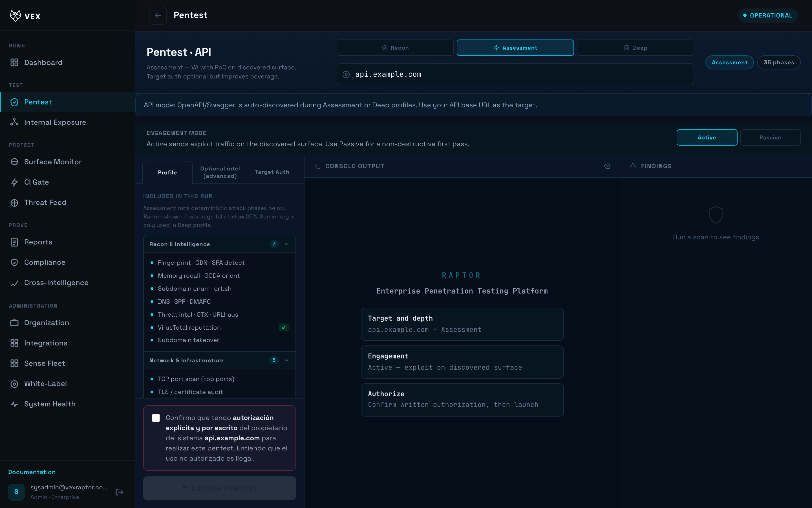Click the logout icon beside sysadmin account
Image resolution: width=812 pixels, height=508 pixels.
120,492
